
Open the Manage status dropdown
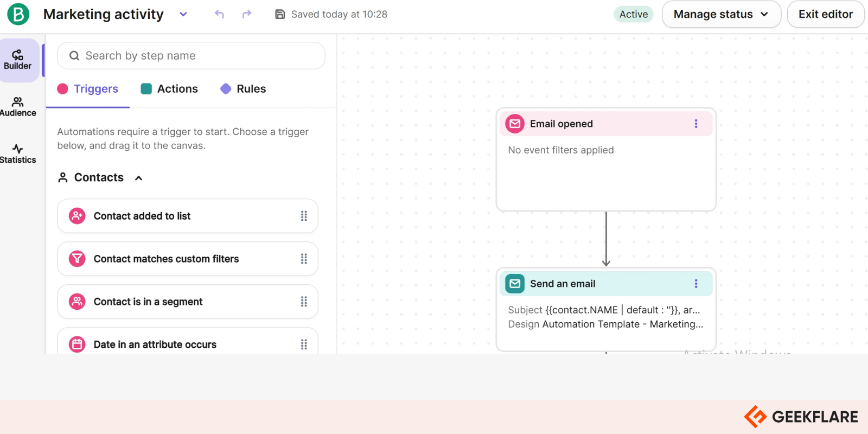721,14
